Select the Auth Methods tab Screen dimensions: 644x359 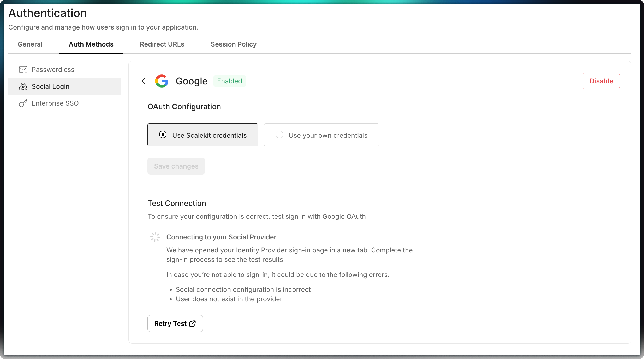[91, 44]
